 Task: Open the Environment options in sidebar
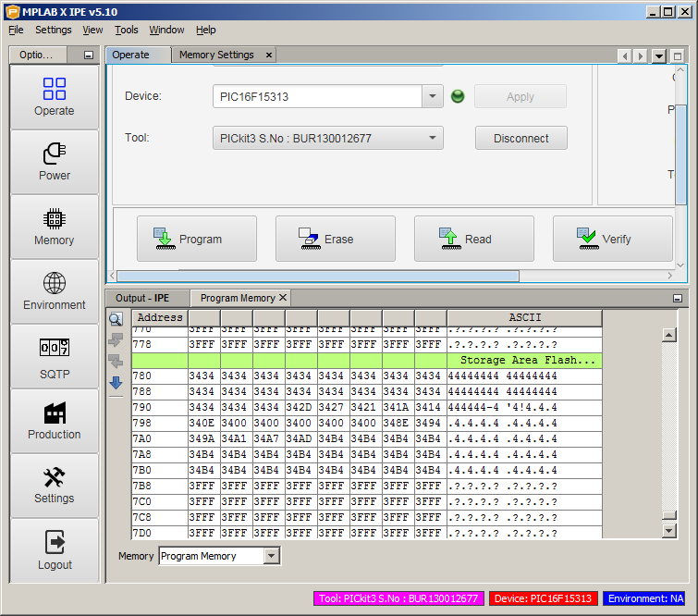(x=55, y=291)
